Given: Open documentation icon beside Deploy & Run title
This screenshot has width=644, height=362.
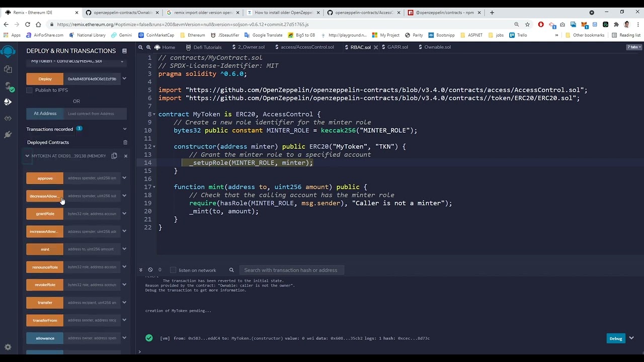Looking at the screenshot, I should point(124,51).
